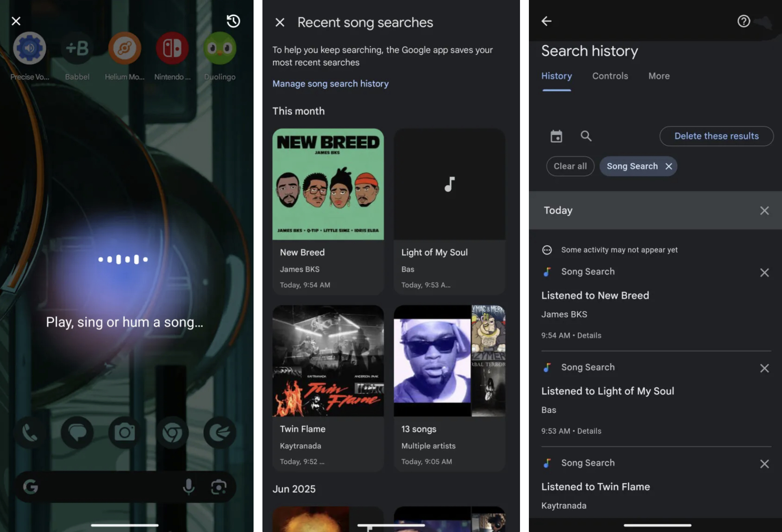
Task: Open Details for the 9:54 AM entry
Action: (x=589, y=335)
